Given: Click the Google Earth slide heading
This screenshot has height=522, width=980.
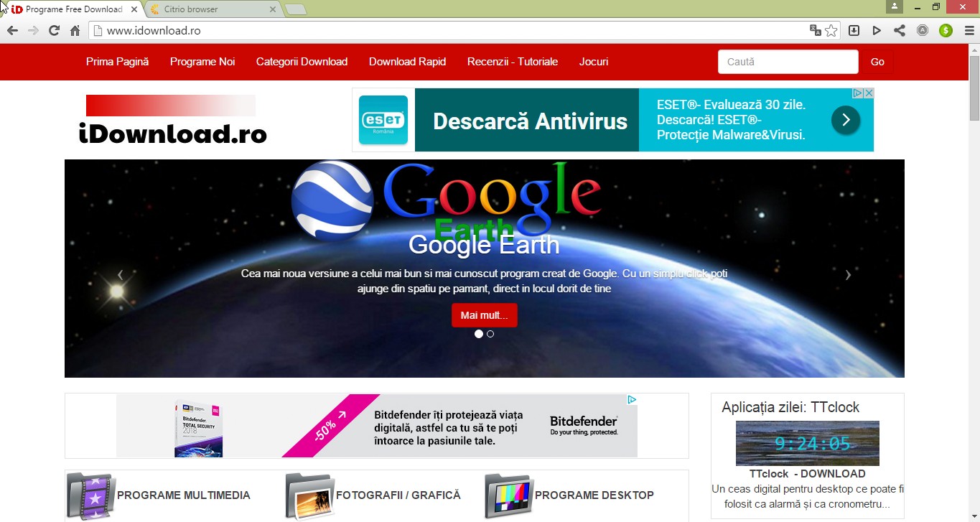Looking at the screenshot, I should [484, 245].
